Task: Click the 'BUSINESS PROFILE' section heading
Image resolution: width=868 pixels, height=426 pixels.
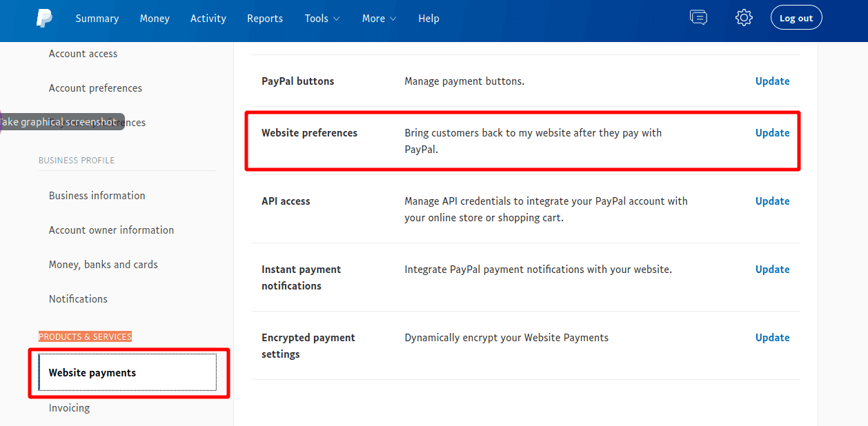Action: [x=77, y=161]
